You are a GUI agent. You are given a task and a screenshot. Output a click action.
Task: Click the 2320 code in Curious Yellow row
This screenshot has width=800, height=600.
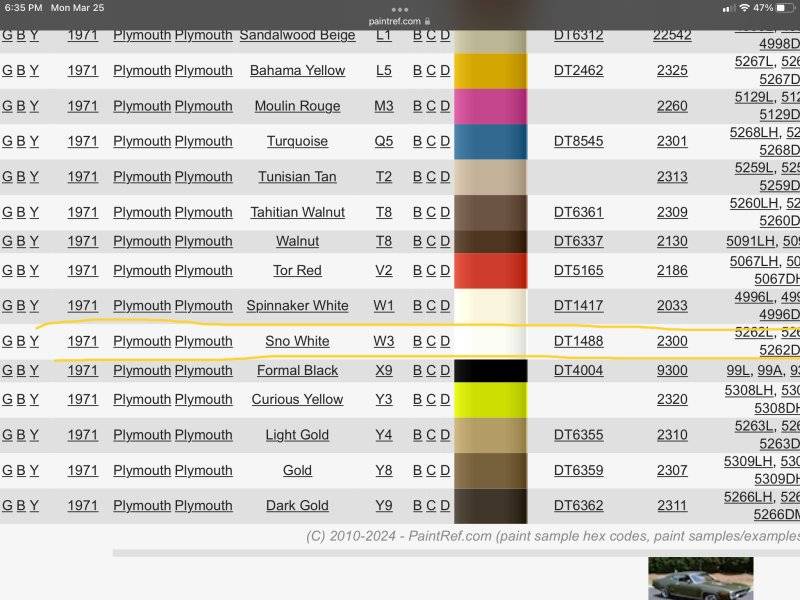click(672, 399)
